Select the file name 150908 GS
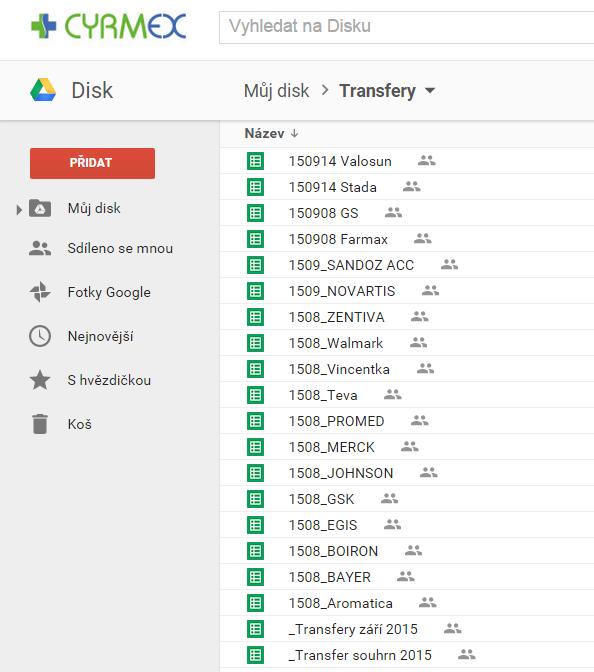Image resolution: width=594 pixels, height=672 pixels. (324, 213)
